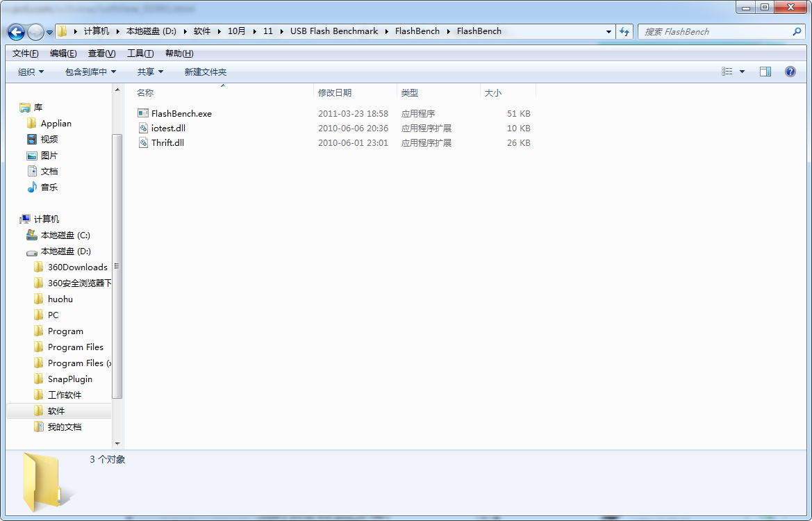Open the 360安全浏览器下 folder
Screen dimensions: 812x521
(x=79, y=283)
